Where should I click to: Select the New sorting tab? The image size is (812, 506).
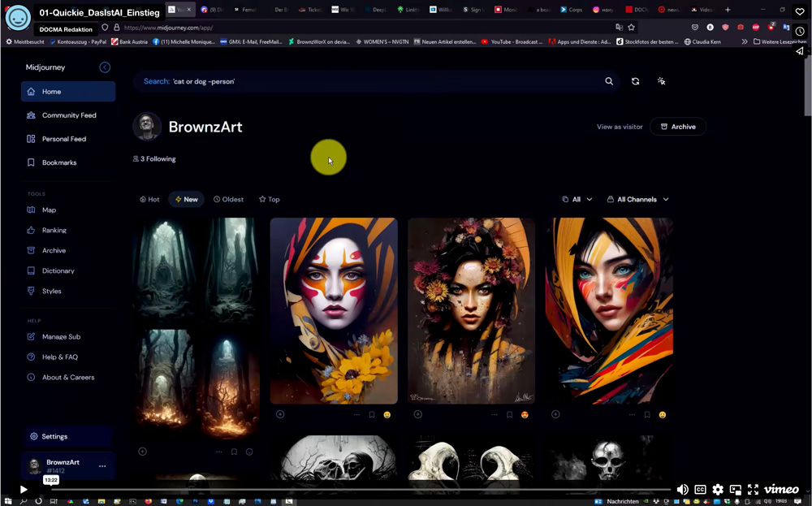point(187,200)
